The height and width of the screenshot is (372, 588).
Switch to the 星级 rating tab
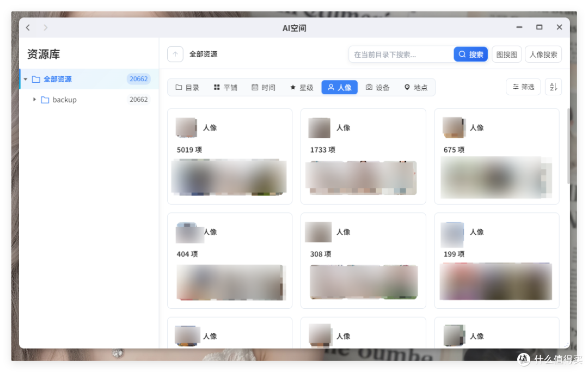[302, 87]
